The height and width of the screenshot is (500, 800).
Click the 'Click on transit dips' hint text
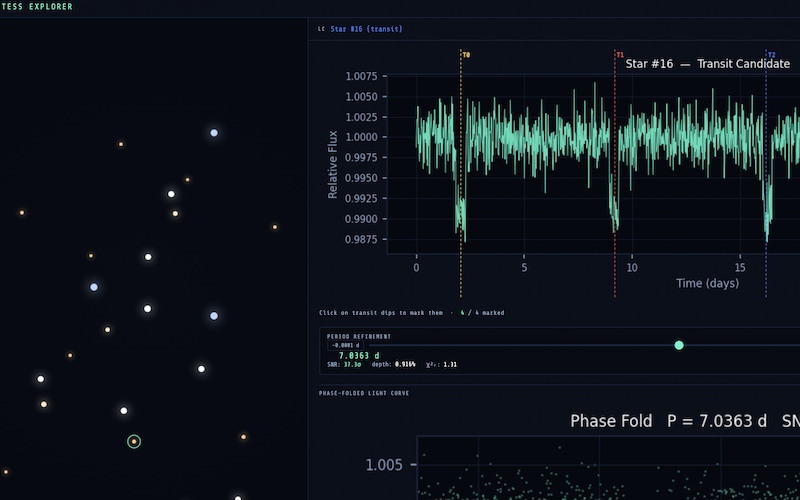click(x=381, y=313)
